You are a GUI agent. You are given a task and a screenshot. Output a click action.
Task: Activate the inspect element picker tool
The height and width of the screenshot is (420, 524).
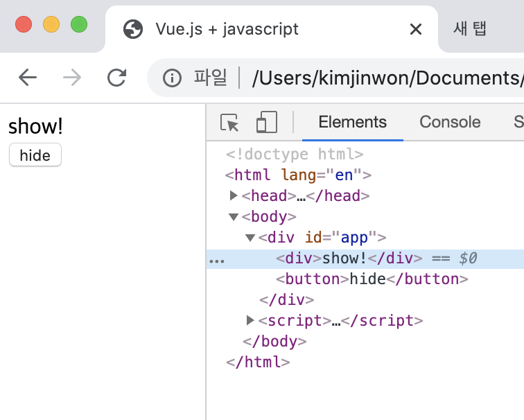(229, 122)
